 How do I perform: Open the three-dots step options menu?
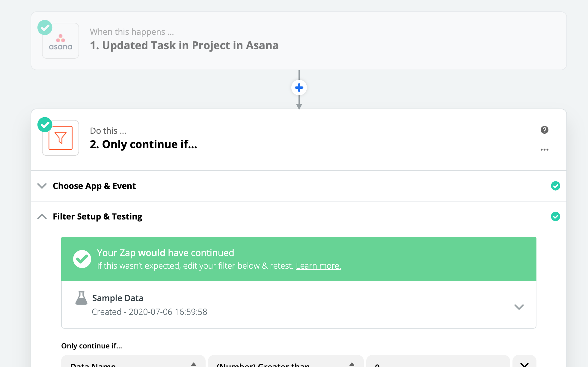pyautogui.click(x=544, y=150)
